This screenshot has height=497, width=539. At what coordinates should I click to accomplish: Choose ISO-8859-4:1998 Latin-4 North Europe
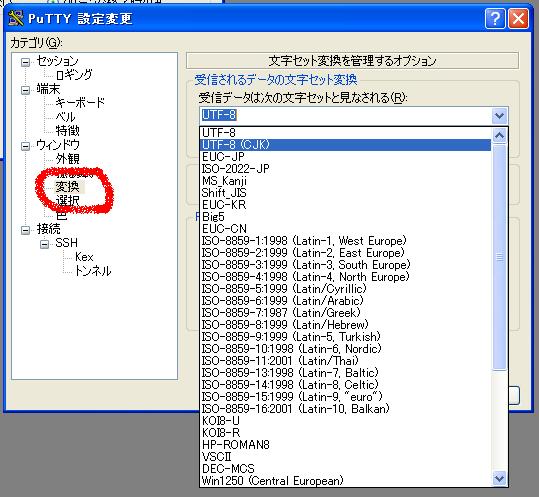345,277
